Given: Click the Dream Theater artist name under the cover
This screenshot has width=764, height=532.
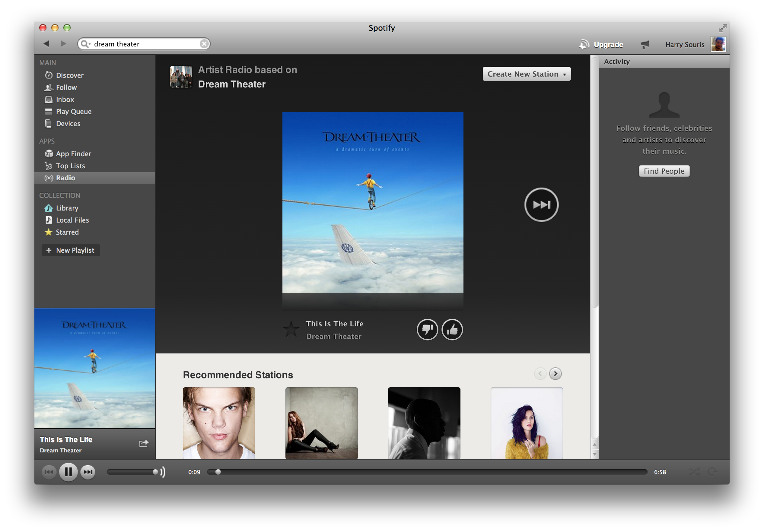Looking at the screenshot, I should pyautogui.click(x=334, y=337).
